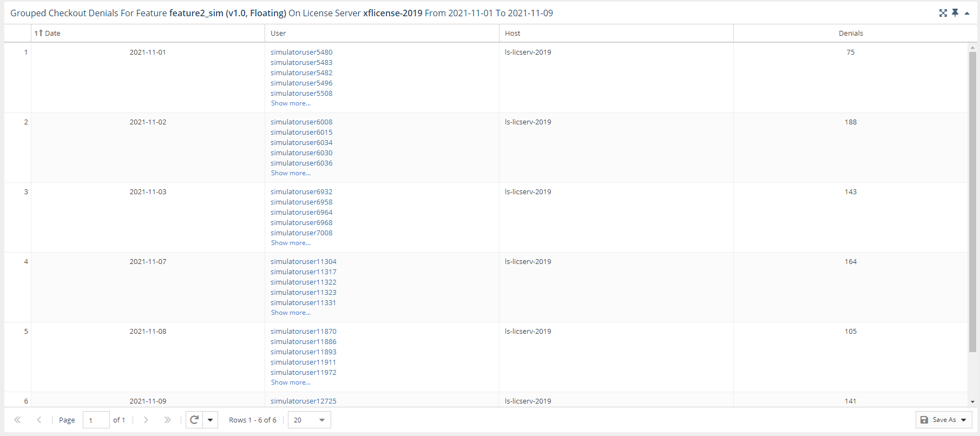980x436 pixels.
Task: Go to the previous page
Action: pos(39,420)
